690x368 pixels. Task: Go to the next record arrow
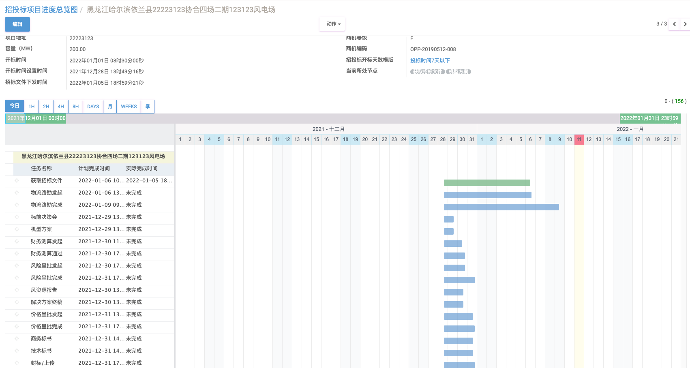click(x=685, y=24)
